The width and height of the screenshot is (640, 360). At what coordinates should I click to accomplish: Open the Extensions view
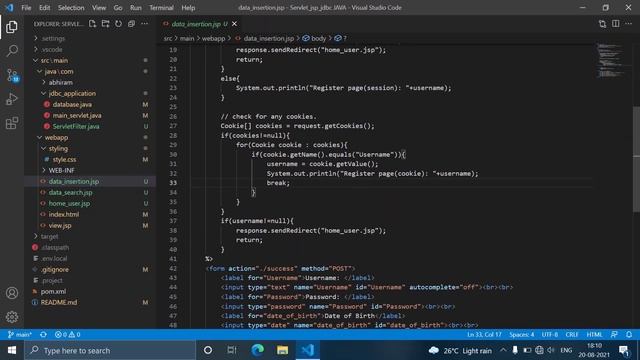click(x=12, y=123)
